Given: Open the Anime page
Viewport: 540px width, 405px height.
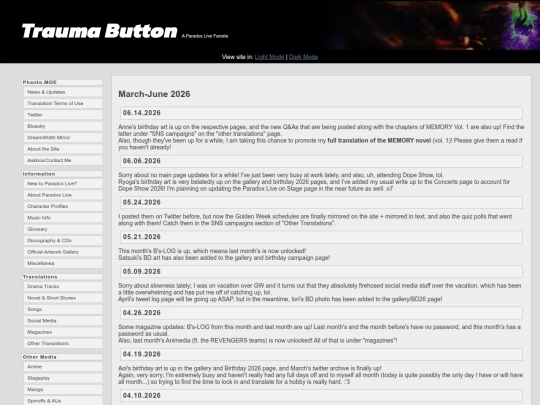Looking at the screenshot, I should [x=63, y=367].
